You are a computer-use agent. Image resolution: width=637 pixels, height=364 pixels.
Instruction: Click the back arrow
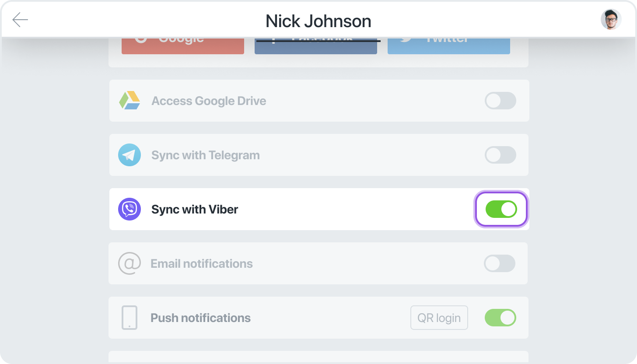point(20,19)
